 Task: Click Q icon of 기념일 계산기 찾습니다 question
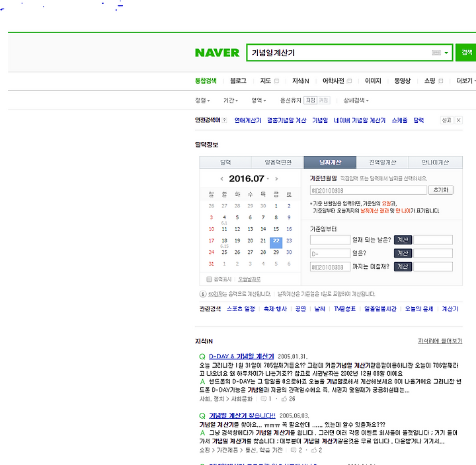point(202,416)
